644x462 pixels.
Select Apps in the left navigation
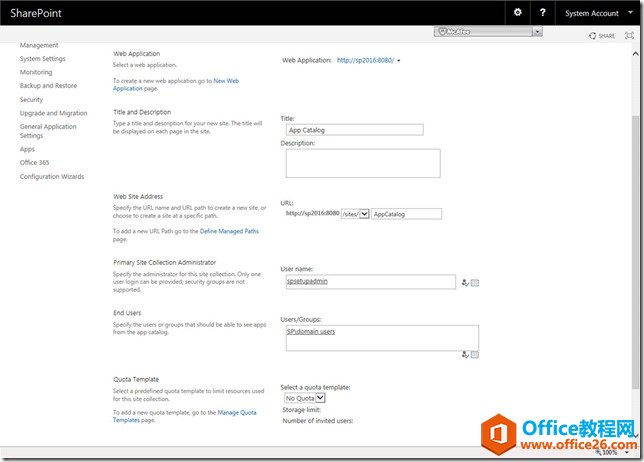(x=27, y=149)
